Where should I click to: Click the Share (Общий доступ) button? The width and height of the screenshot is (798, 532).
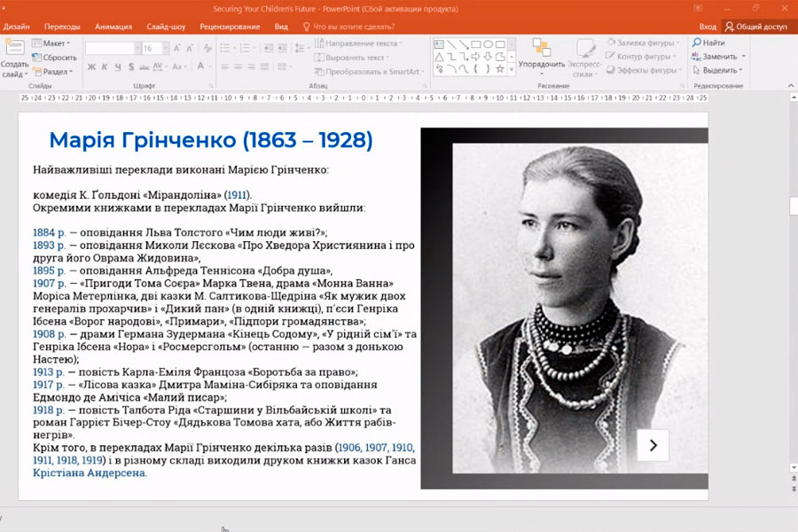click(x=756, y=27)
